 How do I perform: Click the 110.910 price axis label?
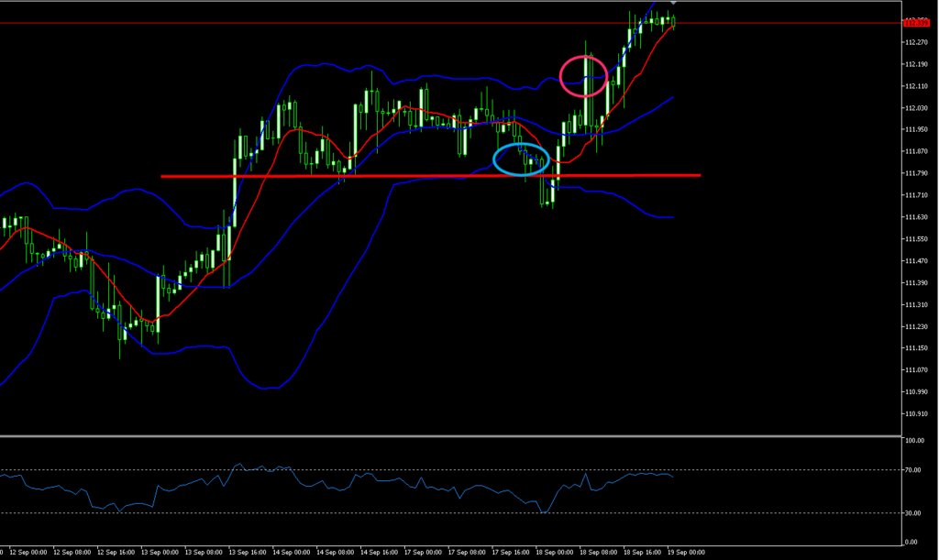point(917,413)
